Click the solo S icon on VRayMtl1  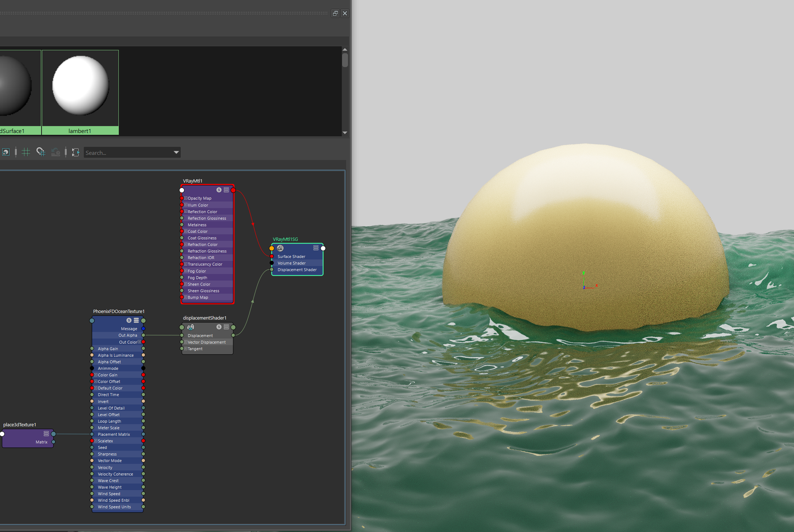tap(219, 190)
